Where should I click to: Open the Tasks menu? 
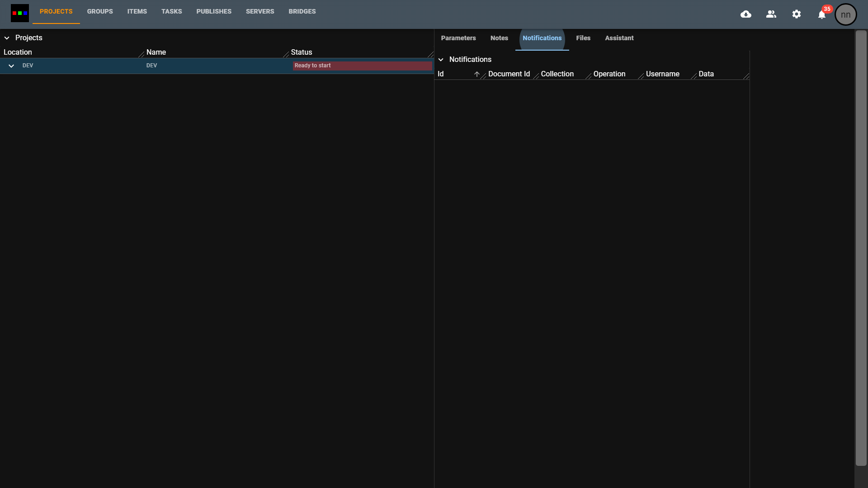(171, 11)
